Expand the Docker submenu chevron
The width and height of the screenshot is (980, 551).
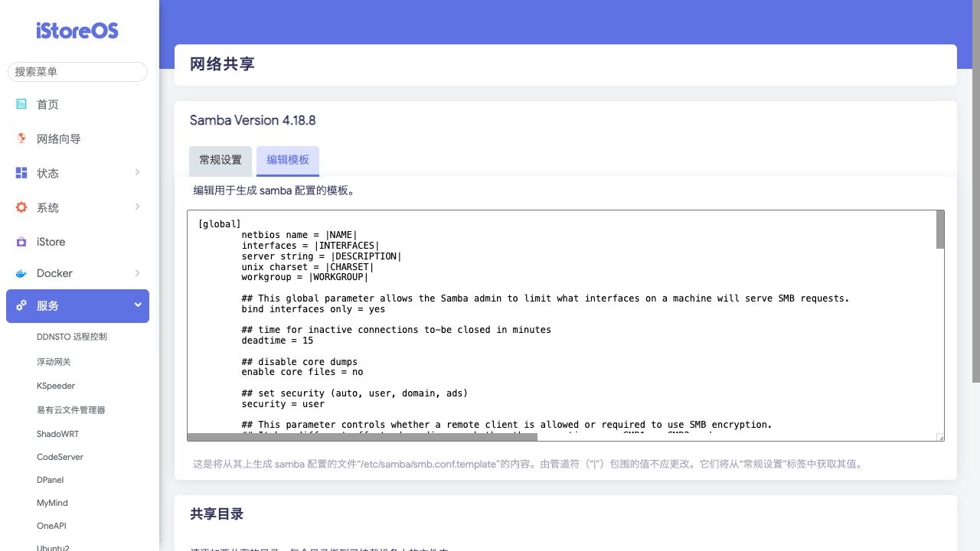138,272
